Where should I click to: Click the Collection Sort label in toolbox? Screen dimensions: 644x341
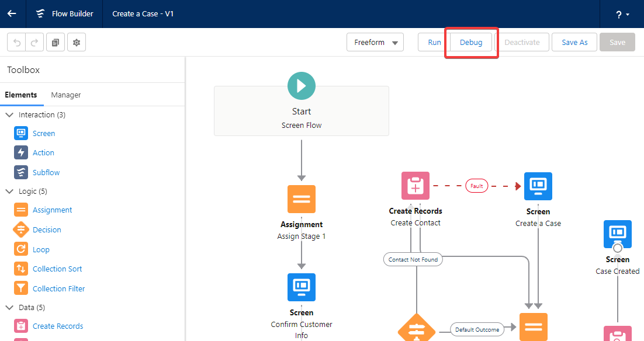(x=57, y=269)
